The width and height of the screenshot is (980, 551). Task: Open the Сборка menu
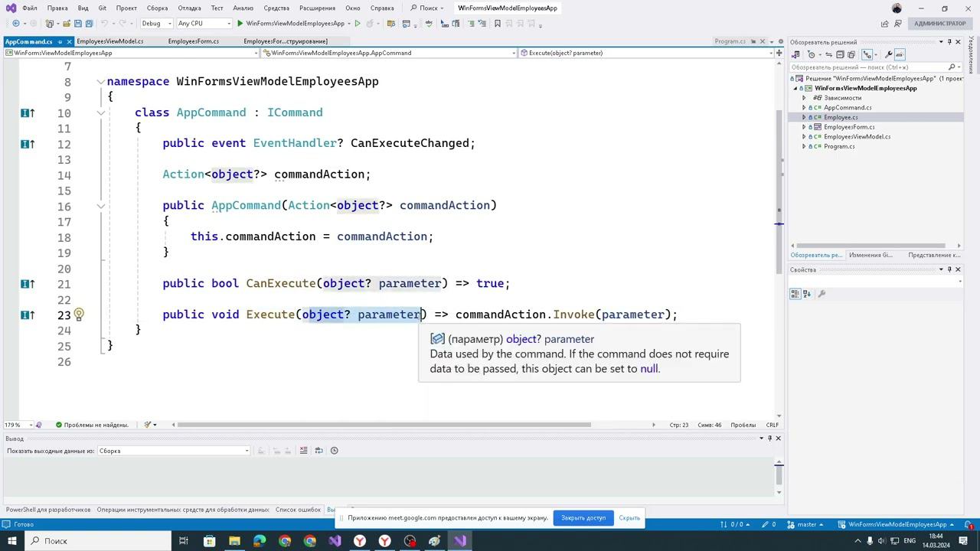157,8
